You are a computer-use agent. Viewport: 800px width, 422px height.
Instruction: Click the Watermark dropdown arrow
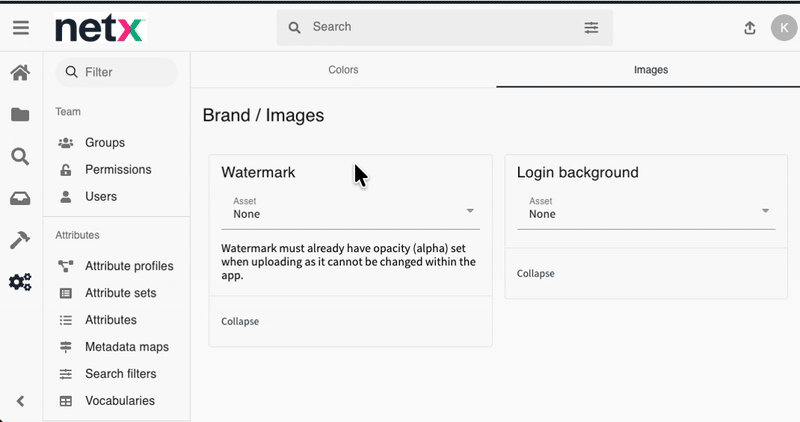[x=470, y=211]
